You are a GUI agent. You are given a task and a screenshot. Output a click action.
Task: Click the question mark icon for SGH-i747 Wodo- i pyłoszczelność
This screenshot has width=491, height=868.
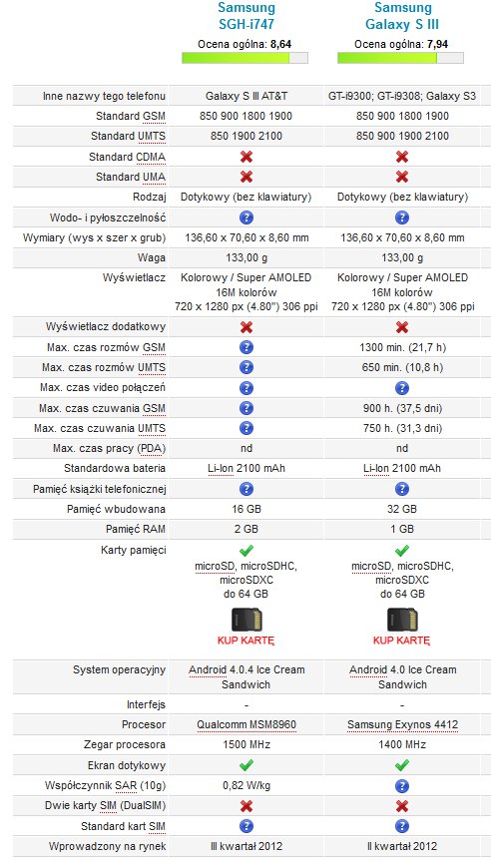point(246,217)
